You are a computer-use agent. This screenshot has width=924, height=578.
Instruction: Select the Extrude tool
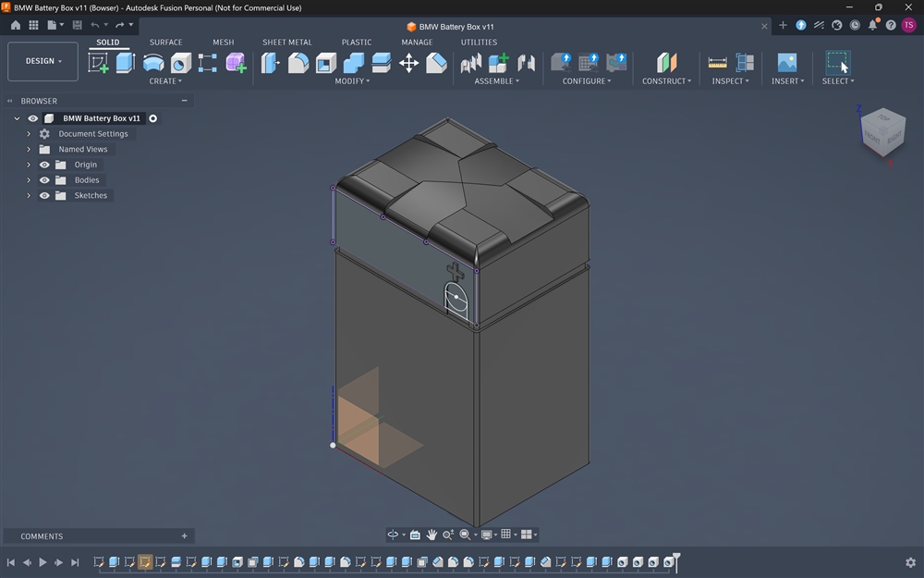126,63
